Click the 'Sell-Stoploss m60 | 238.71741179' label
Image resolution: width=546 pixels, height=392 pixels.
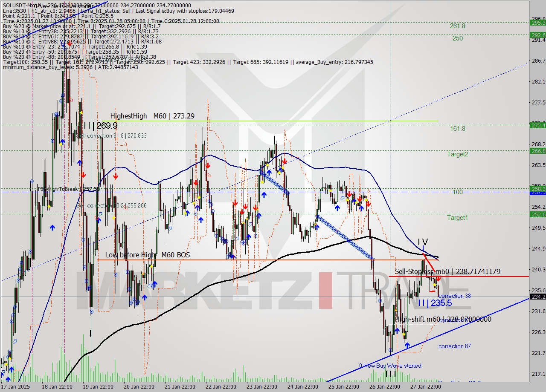[447, 271]
